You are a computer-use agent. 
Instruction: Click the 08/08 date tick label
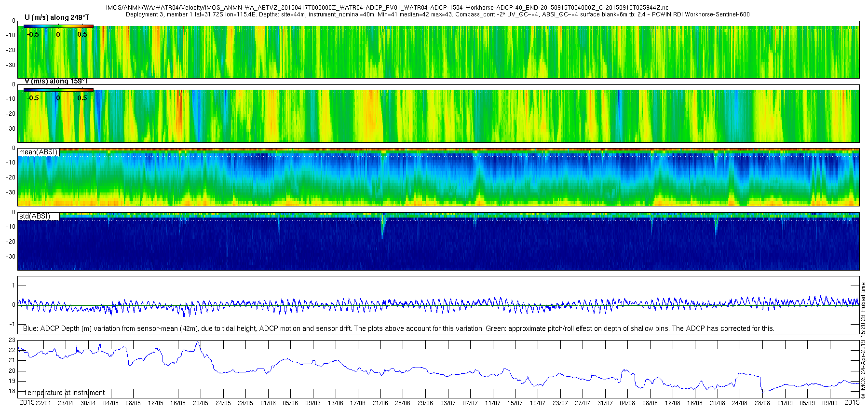[x=650, y=403]
